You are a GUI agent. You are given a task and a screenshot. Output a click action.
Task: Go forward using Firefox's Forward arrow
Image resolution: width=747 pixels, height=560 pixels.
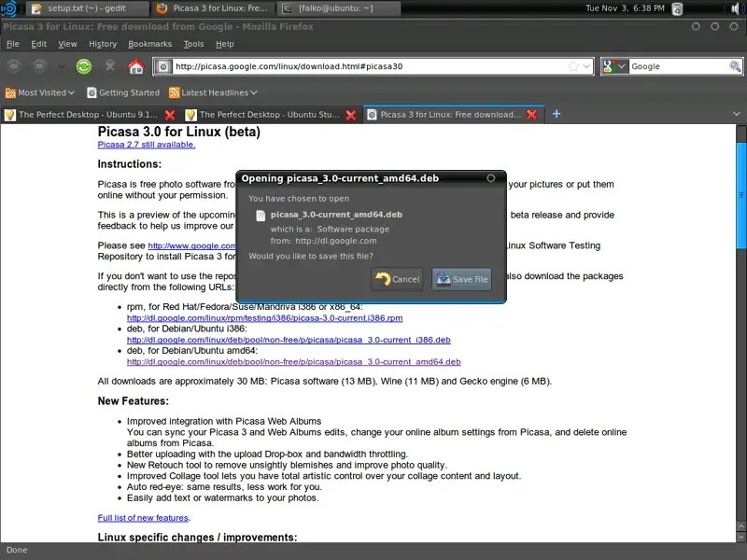coord(39,66)
